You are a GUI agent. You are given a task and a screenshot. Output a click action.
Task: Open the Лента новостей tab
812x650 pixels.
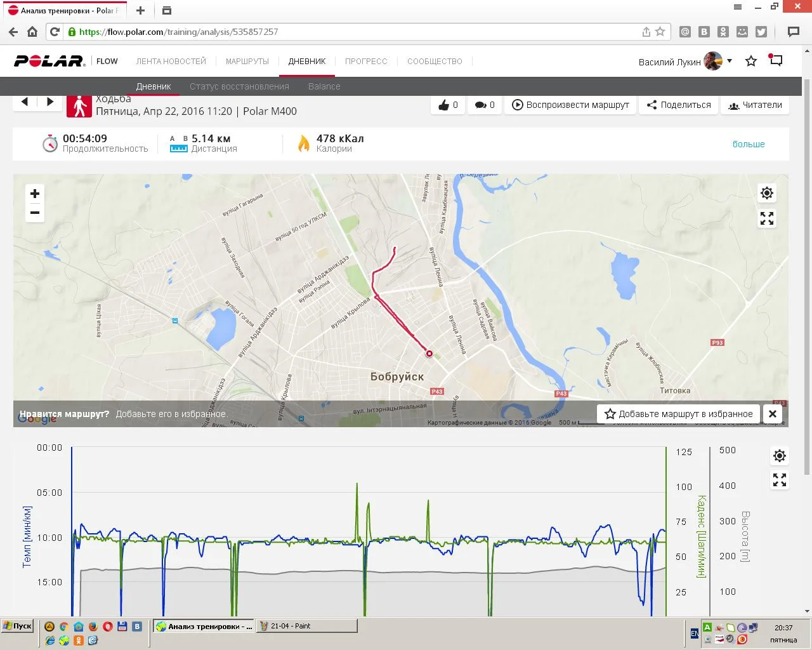171,62
